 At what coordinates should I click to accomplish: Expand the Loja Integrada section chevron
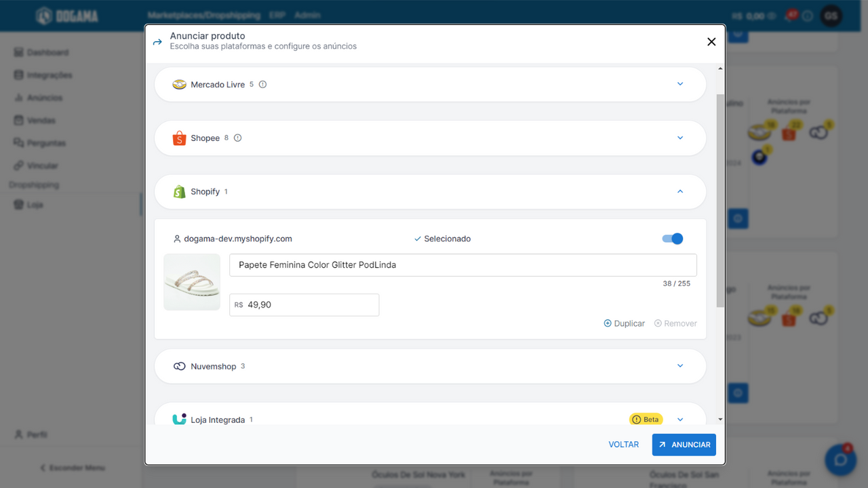(x=680, y=420)
